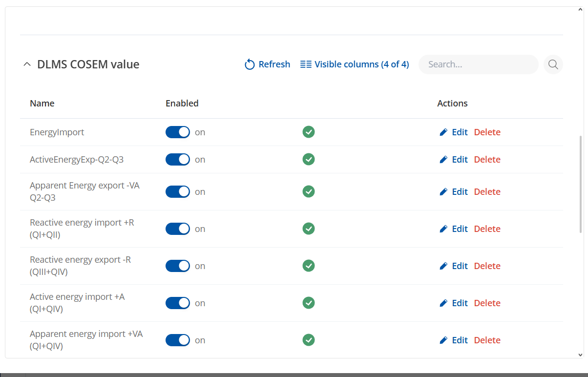The height and width of the screenshot is (377, 588).
Task: Click status check for Apparent Energy export
Action: tap(308, 191)
